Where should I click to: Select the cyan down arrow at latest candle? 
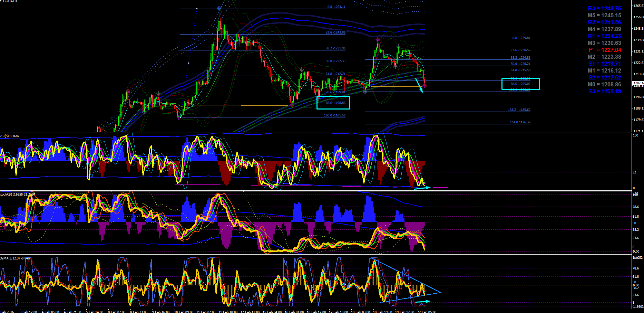419,85
